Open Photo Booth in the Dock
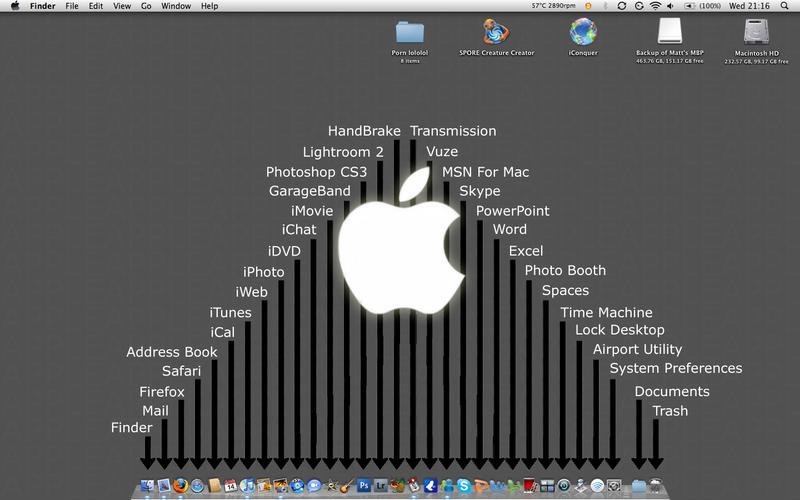 tap(530, 485)
